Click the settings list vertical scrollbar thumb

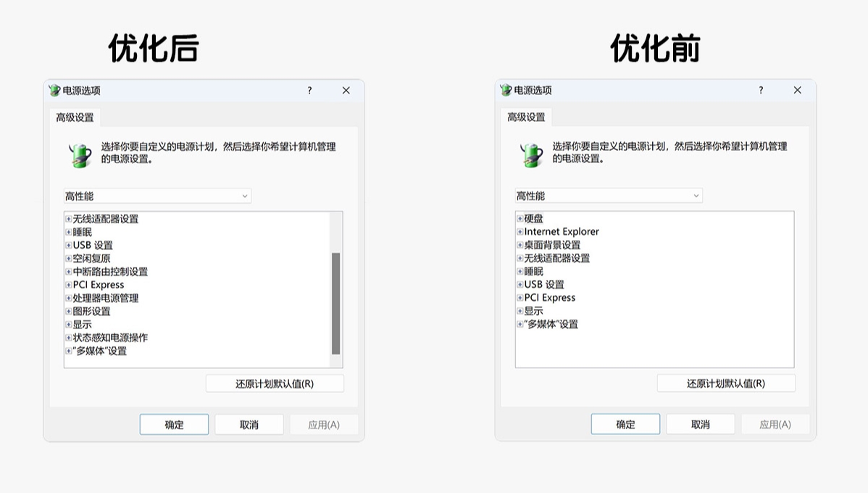[335, 303]
